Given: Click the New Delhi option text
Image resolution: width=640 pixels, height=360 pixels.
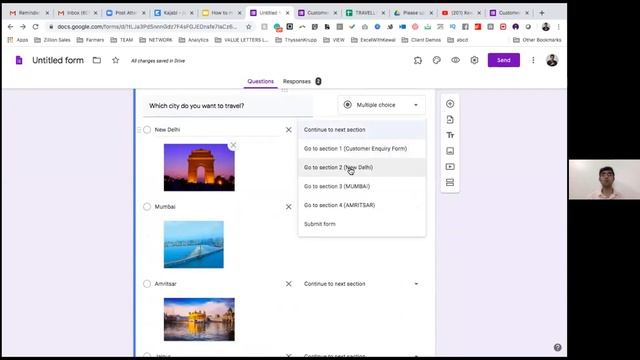Looking at the screenshot, I should click(167, 130).
